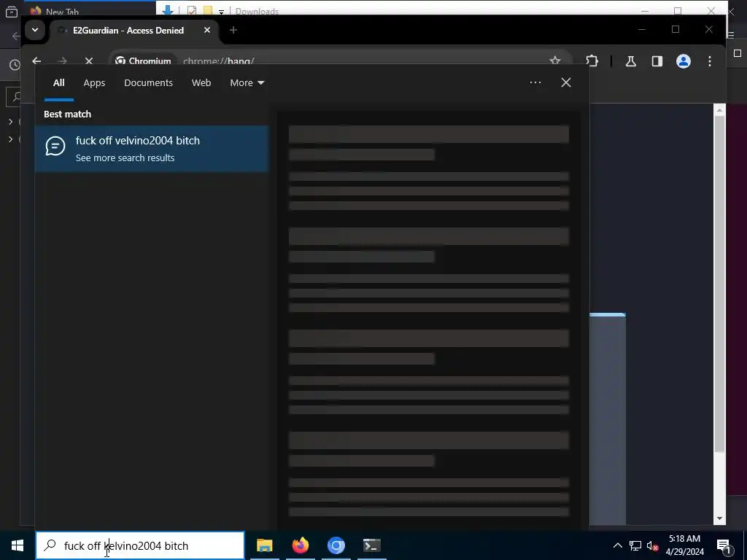This screenshot has width=747, height=560.
Task: Click the muted volume tray icon
Action: click(x=652, y=545)
